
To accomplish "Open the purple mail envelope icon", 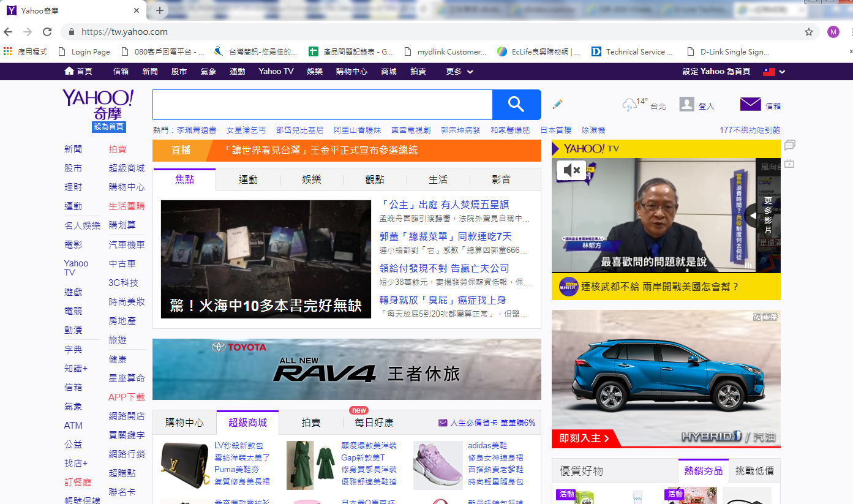I will 750,105.
